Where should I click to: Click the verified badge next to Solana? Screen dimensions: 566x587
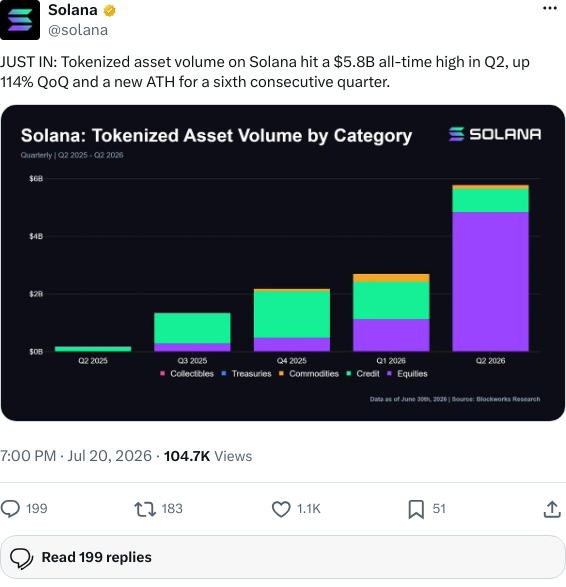coord(109,11)
